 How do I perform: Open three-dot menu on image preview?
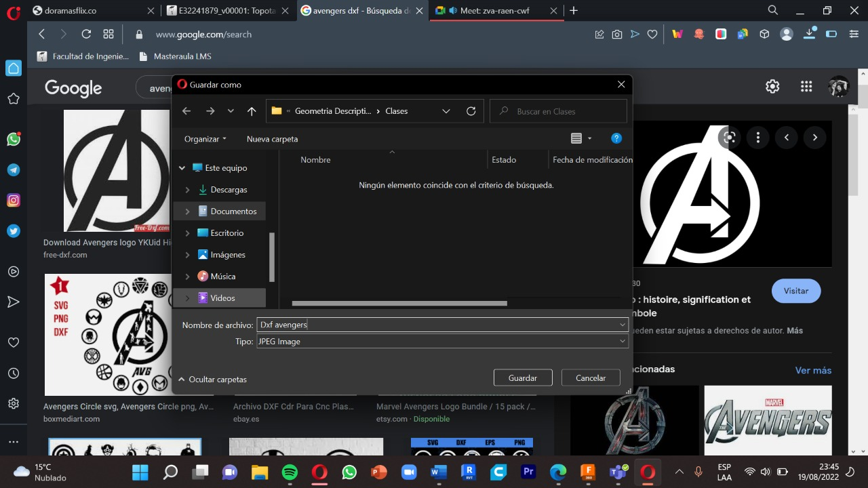tap(757, 138)
